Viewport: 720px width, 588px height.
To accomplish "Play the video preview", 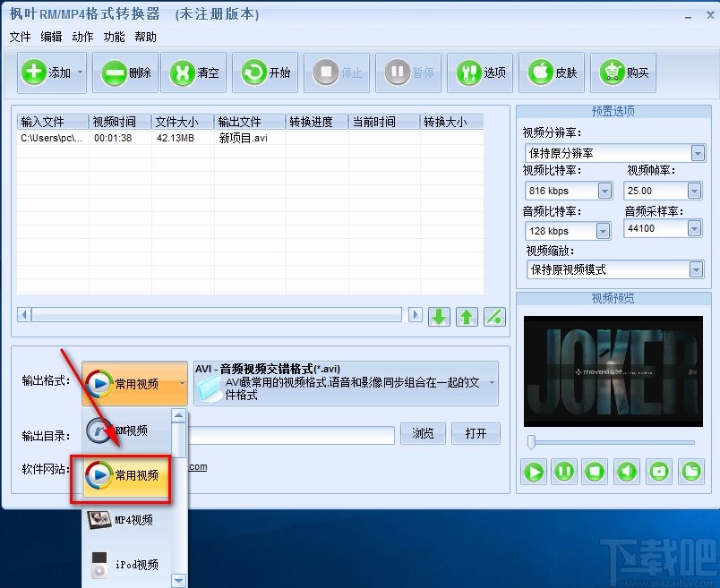I will 534,472.
